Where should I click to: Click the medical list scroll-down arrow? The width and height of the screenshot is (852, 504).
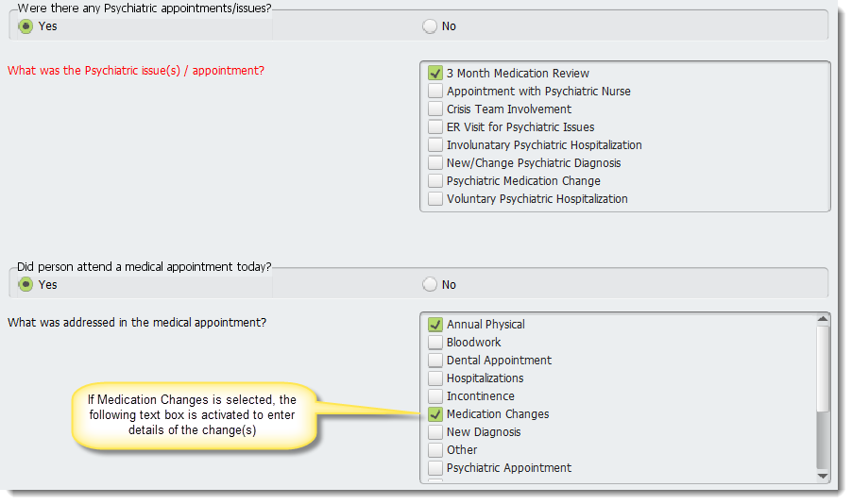pos(823,476)
